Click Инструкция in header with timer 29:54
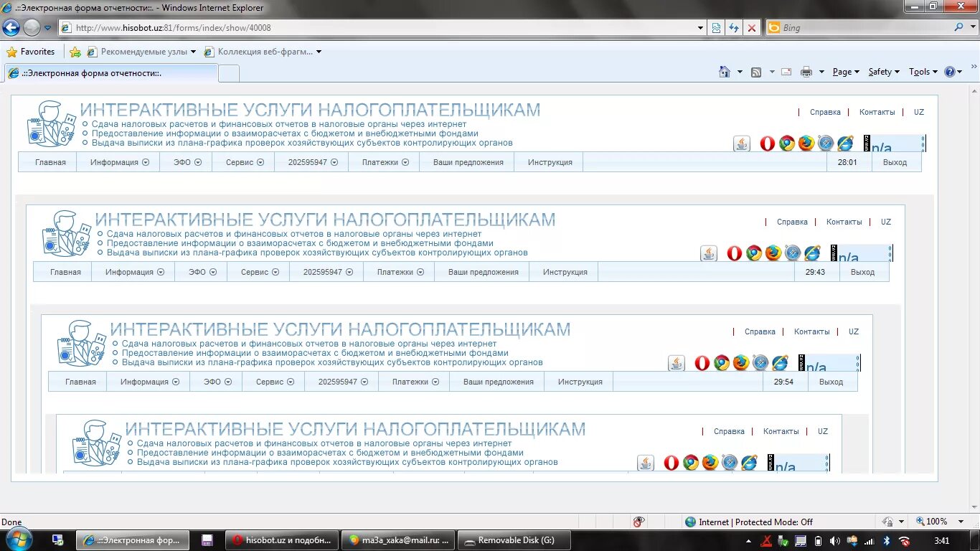The height and width of the screenshot is (551, 980). coord(580,382)
